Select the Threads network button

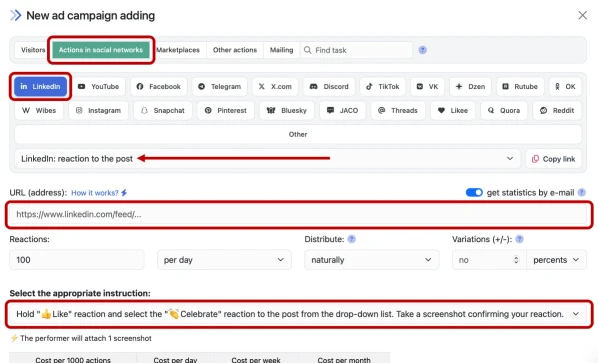point(398,111)
